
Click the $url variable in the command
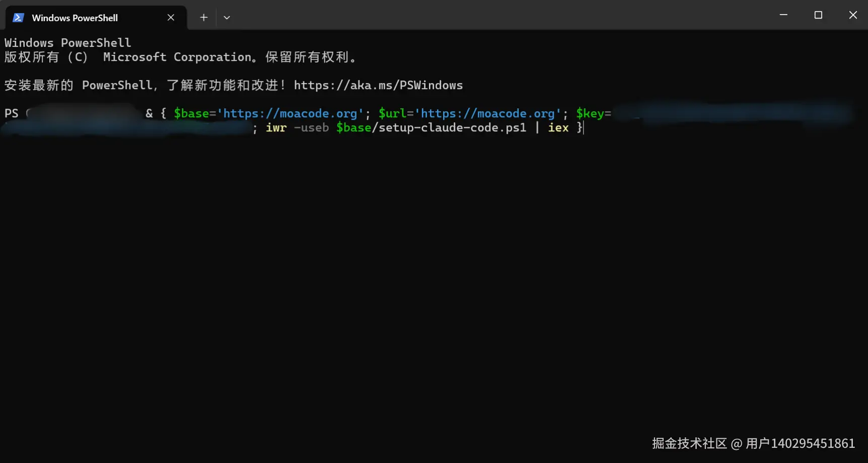pos(392,114)
